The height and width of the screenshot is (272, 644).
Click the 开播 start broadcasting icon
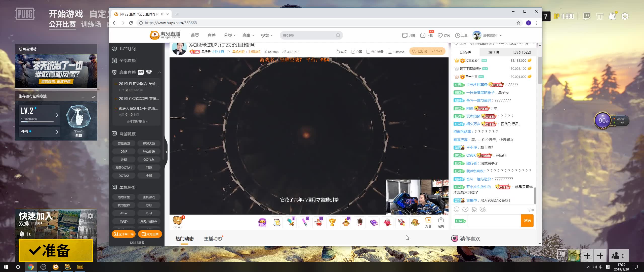click(409, 35)
